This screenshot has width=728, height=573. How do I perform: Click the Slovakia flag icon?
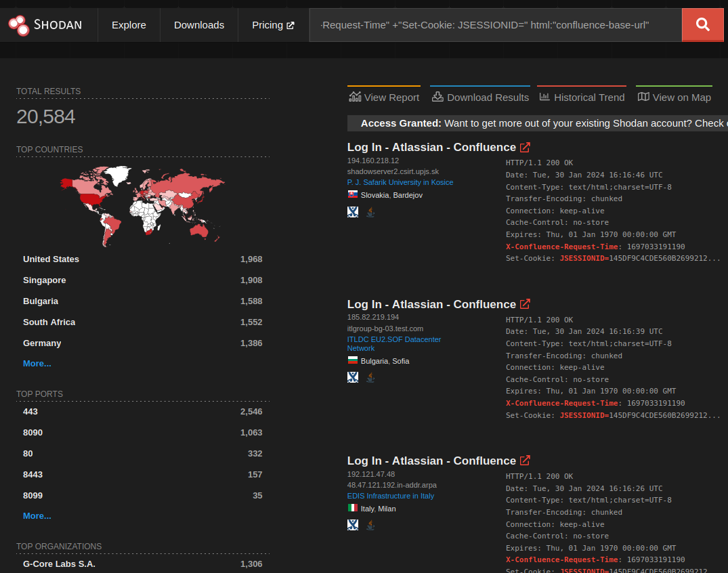353,195
